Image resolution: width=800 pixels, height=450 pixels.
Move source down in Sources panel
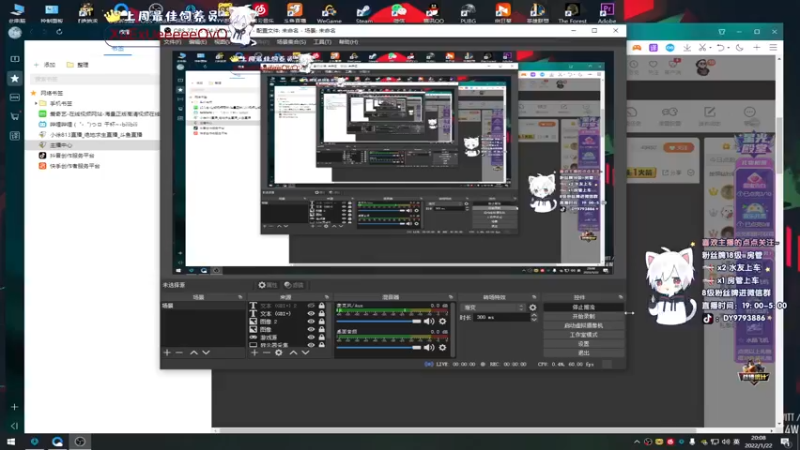click(x=306, y=353)
